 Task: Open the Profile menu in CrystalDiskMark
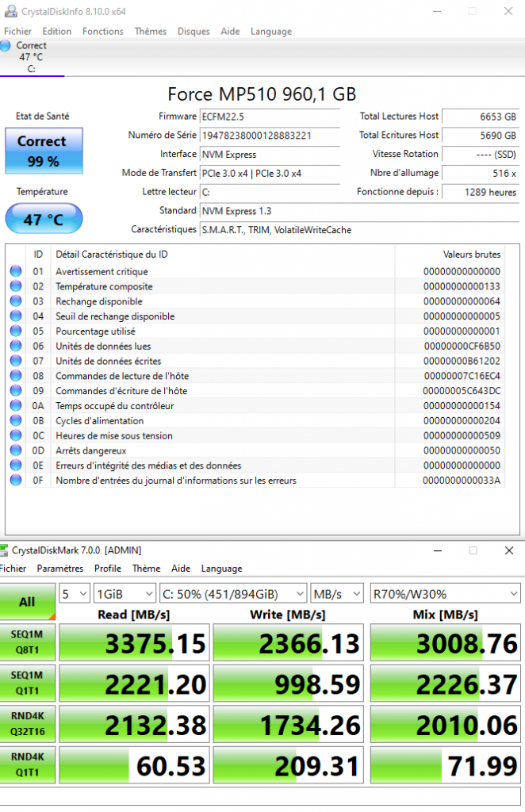108,568
